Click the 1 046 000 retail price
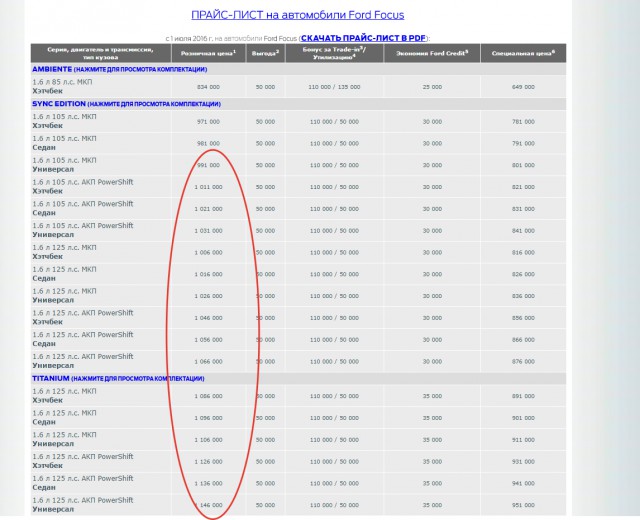Viewport: 640px width, 520px height. pyautogui.click(x=208, y=318)
